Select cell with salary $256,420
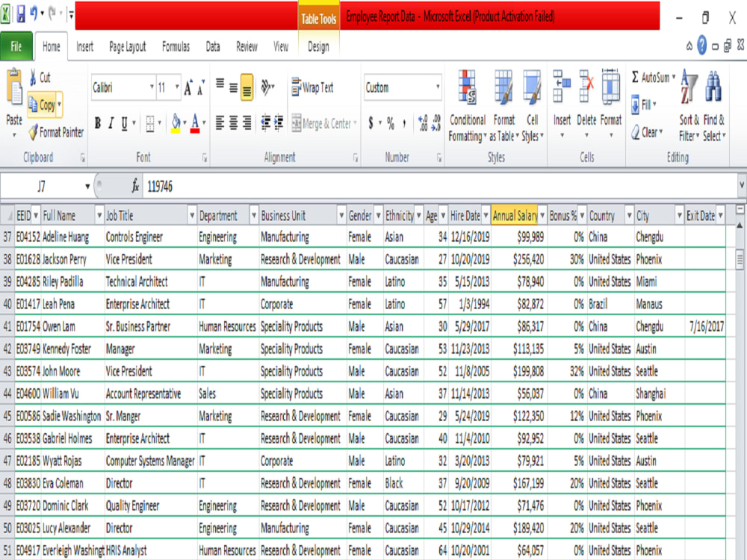Viewport: 747px width, 560px height. click(518, 259)
